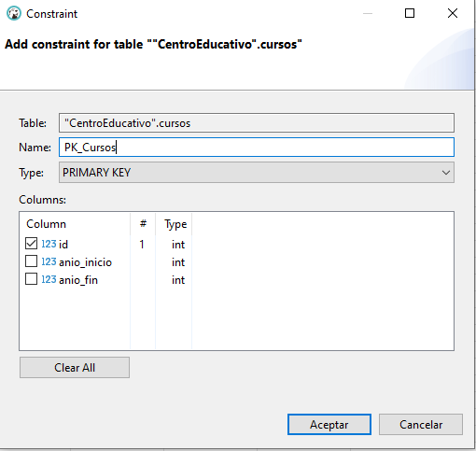This screenshot has height=451, width=476.
Task: Uncheck the id column checkbox
Action: coord(31,244)
